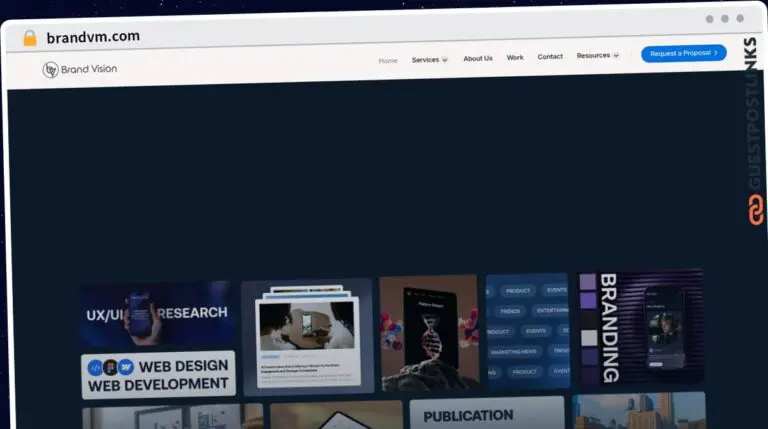This screenshot has width=768, height=429.
Task: Click the brandvm.com address text
Action: [x=93, y=37]
